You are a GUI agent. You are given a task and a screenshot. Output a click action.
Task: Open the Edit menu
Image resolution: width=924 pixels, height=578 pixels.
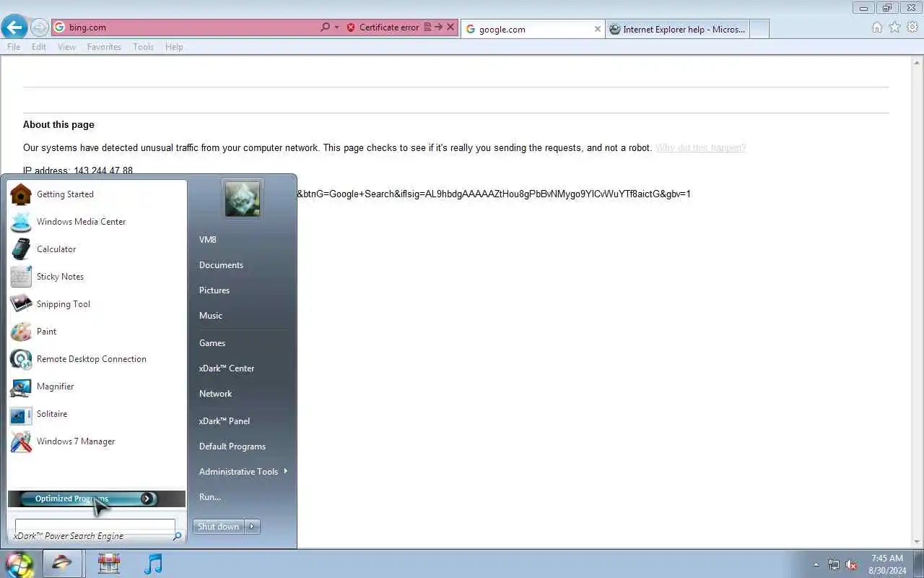point(39,47)
